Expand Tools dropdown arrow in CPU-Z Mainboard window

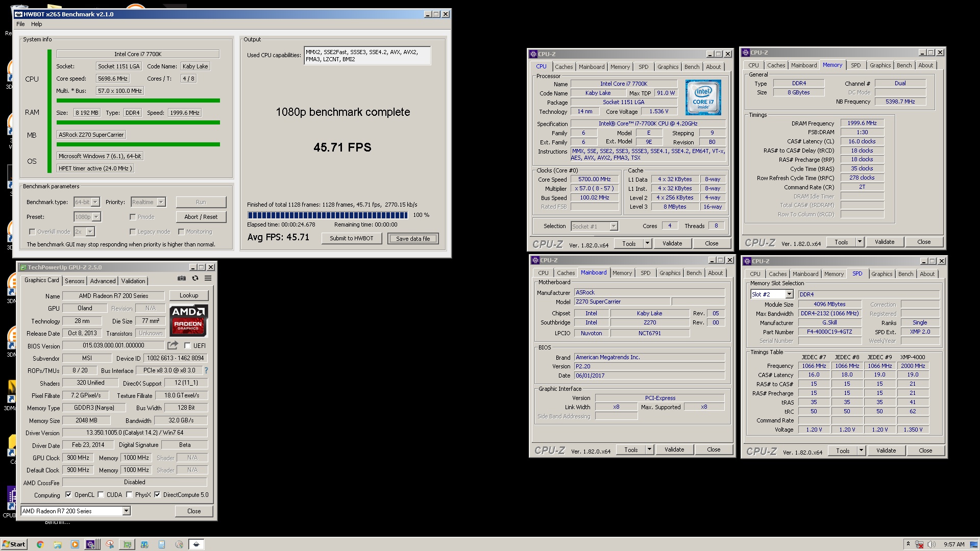(649, 449)
